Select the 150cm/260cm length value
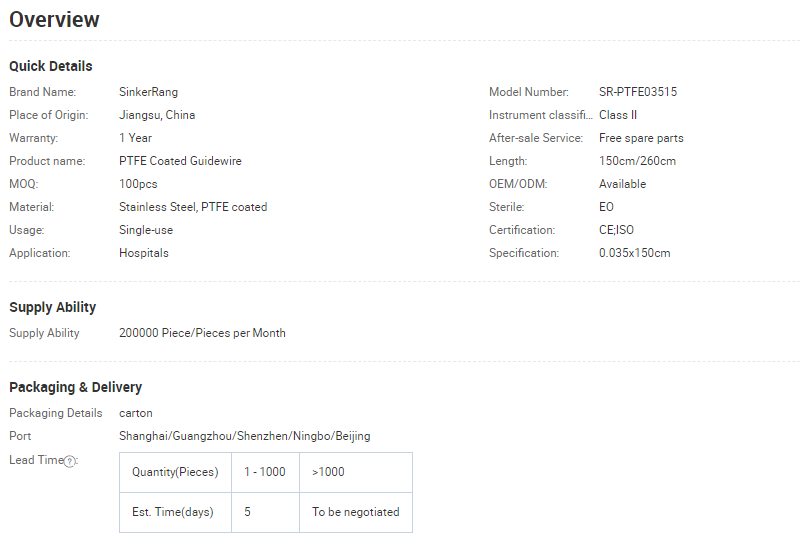The width and height of the screenshot is (800, 539). [637, 161]
